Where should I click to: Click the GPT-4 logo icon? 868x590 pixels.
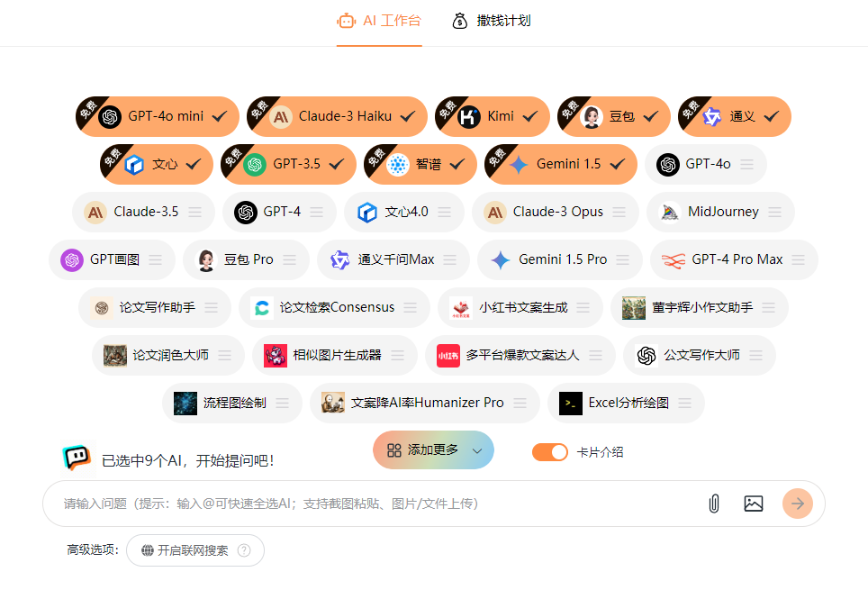point(245,213)
